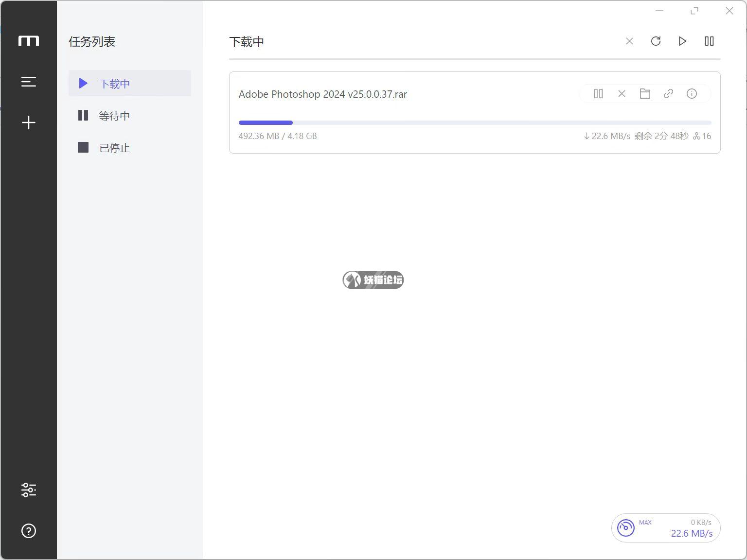Select the 等待中 waiting tab
The width and height of the screenshot is (747, 560).
(129, 115)
